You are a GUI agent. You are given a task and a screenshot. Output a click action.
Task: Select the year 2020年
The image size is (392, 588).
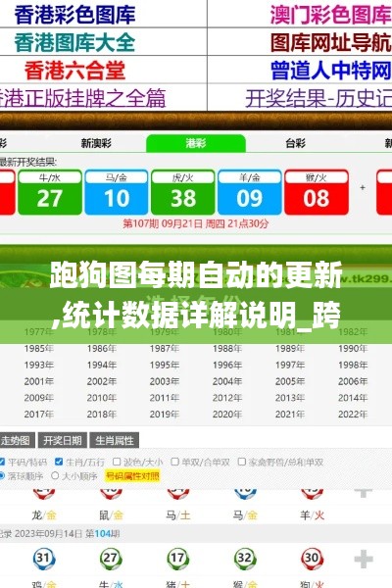pyautogui.click(x=227, y=415)
